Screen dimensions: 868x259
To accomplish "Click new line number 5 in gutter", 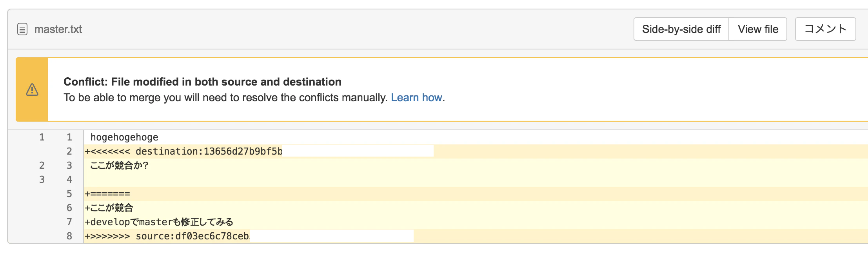I will point(69,194).
